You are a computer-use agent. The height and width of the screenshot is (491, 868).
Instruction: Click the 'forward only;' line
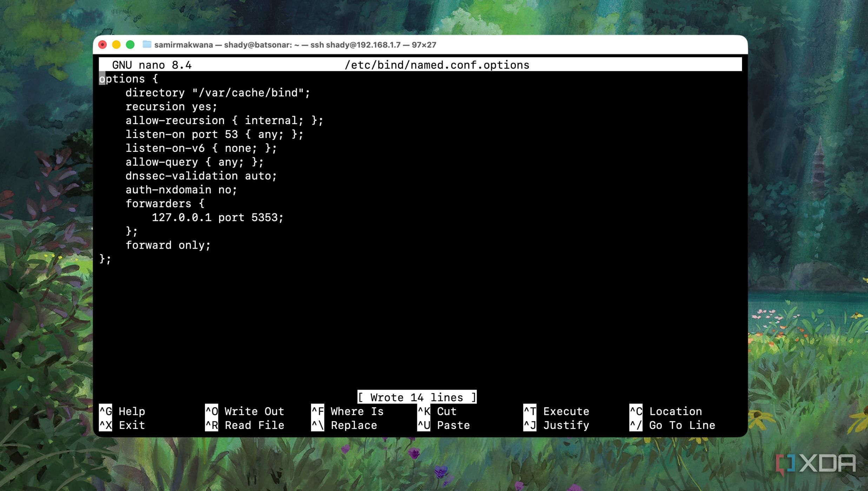point(168,245)
